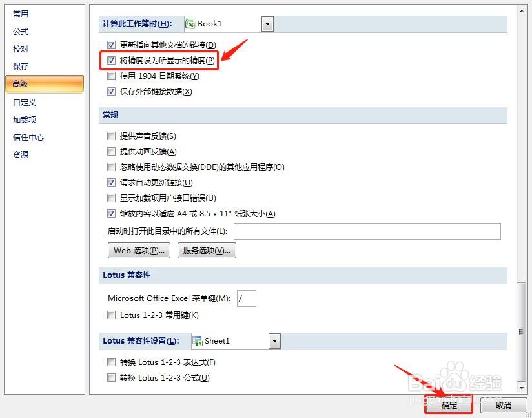Enable 显示加载项用户接口错误 checkbox
Screen dimensions: 532x418
[x=111, y=198]
